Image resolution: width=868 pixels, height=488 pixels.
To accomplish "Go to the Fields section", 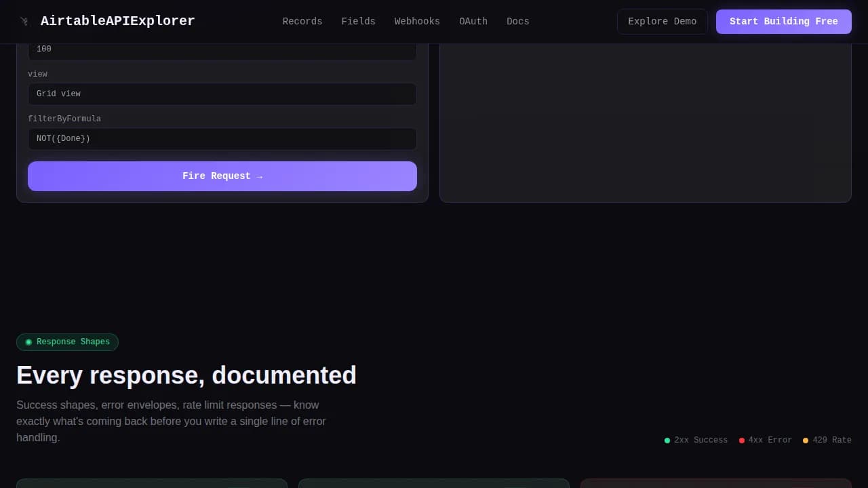I will coord(358,21).
